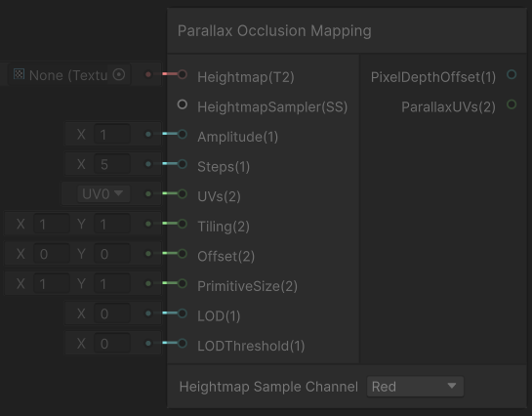Click the Steps X value field showing 5
This screenshot has height=416, width=532.
coord(112,164)
